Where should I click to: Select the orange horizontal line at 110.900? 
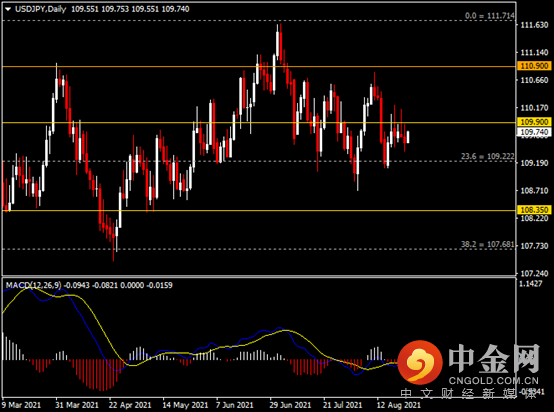259,66
